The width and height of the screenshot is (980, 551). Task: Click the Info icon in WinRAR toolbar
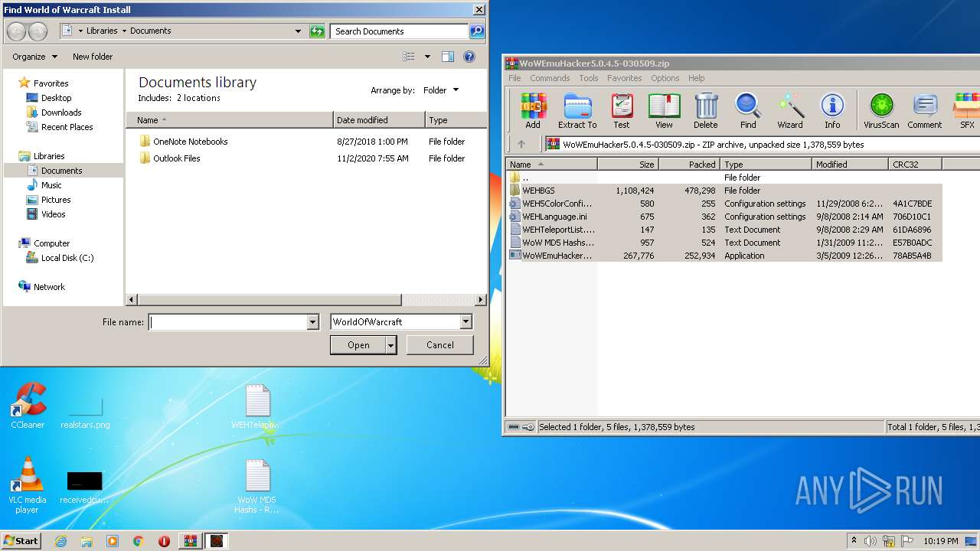(832, 110)
